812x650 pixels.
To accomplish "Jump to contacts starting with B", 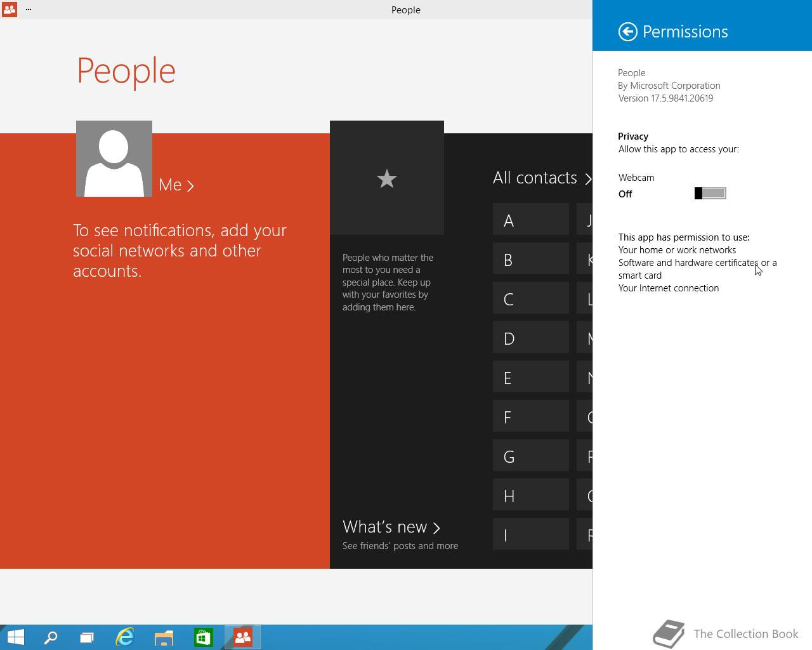I will 531,259.
